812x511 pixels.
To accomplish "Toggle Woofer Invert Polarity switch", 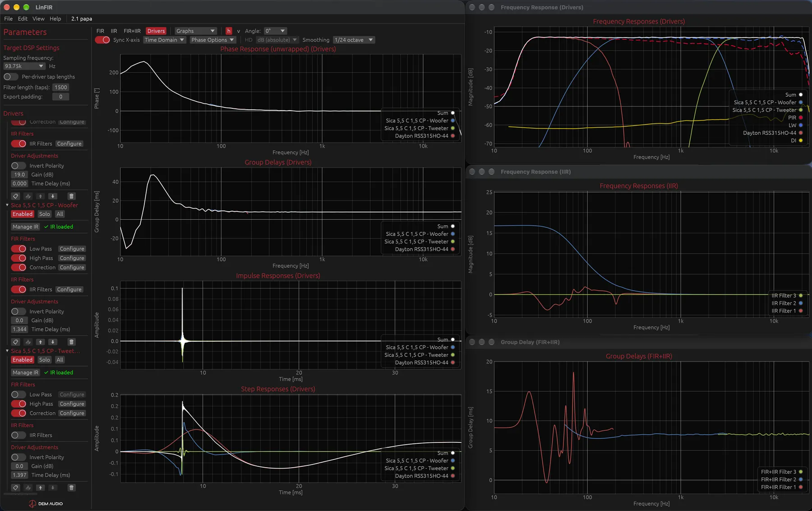I will [18, 311].
